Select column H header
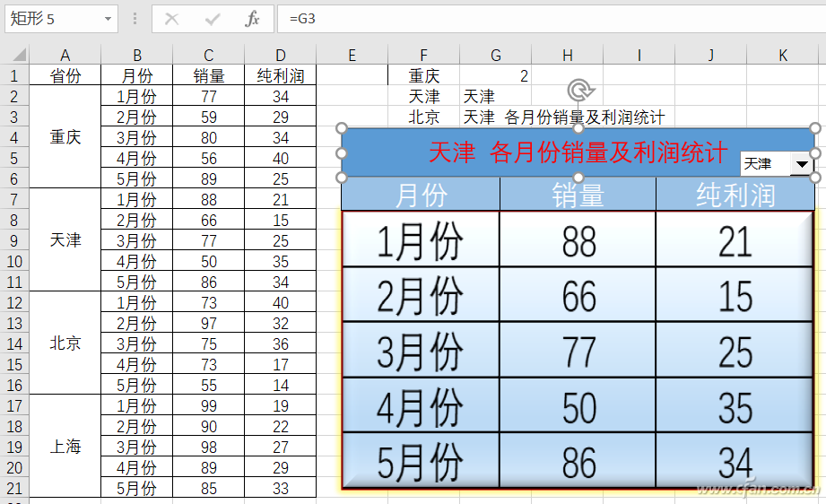The image size is (826, 504). (568, 55)
